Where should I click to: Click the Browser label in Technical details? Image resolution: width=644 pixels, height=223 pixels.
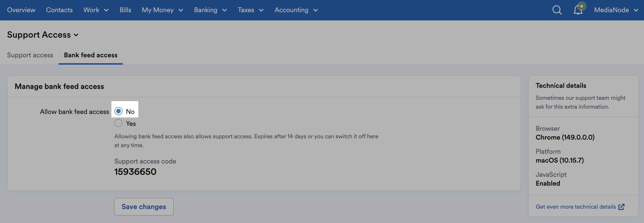547,128
